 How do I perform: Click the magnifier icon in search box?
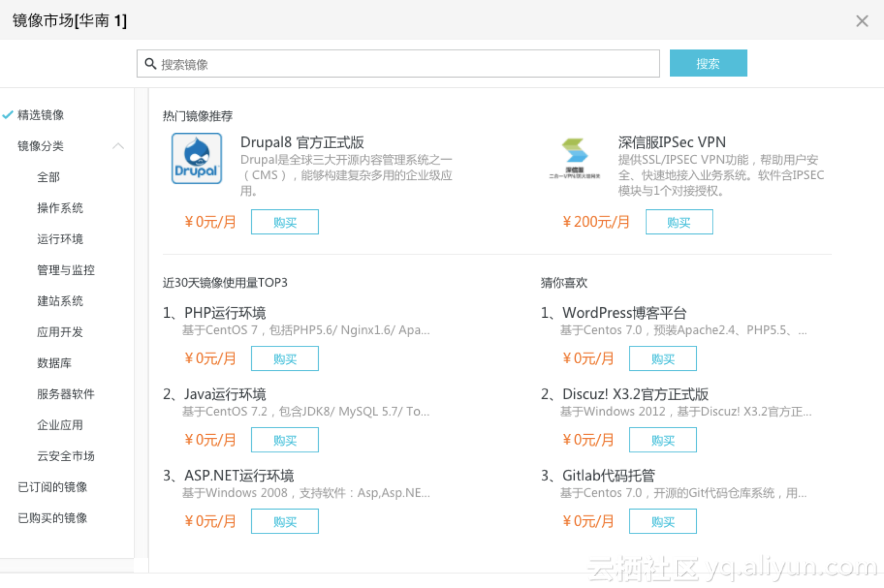(150, 64)
